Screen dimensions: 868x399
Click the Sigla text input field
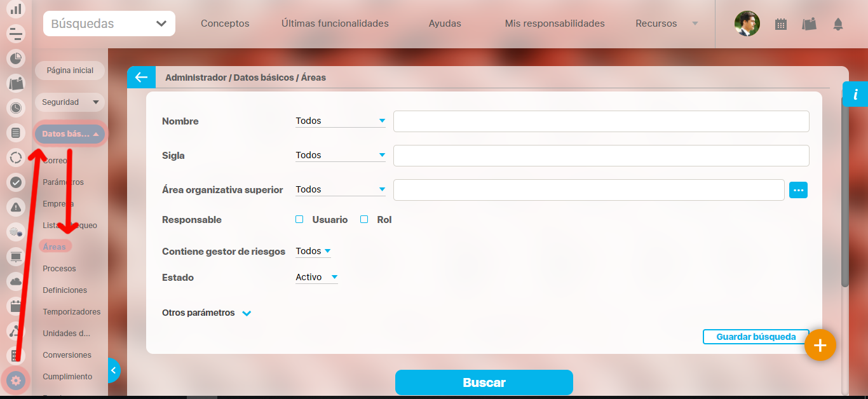coord(600,156)
